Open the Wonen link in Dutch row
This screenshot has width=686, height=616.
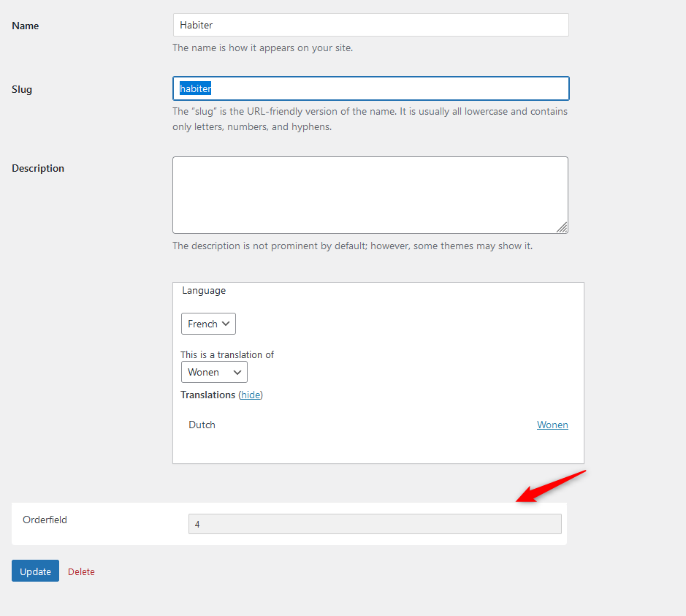tap(552, 425)
